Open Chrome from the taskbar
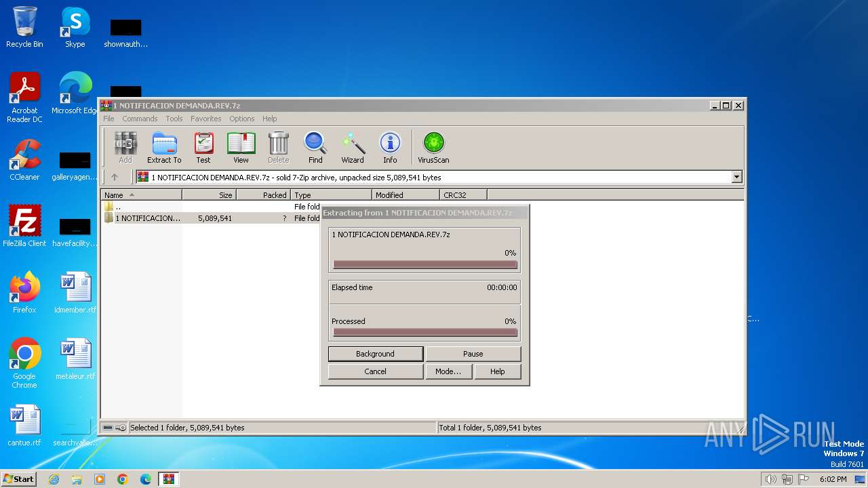The height and width of the screenshot is (488, 868). 123,479
